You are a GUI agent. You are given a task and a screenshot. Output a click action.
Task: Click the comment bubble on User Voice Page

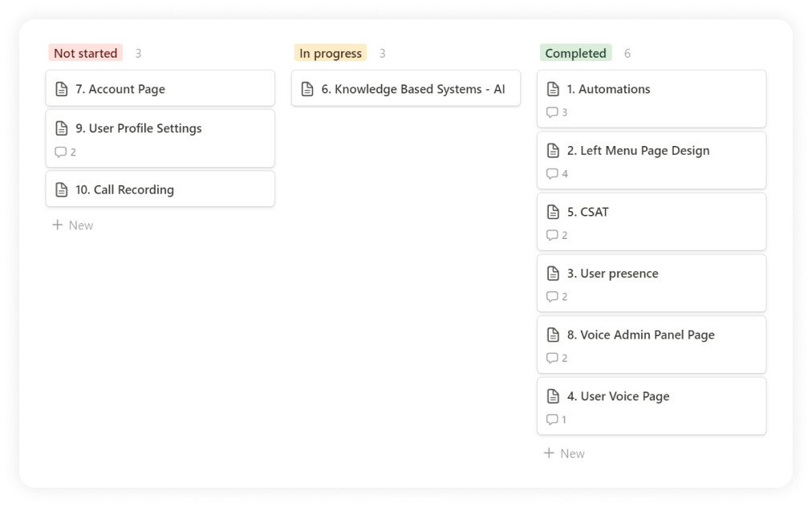coord(552,420)
